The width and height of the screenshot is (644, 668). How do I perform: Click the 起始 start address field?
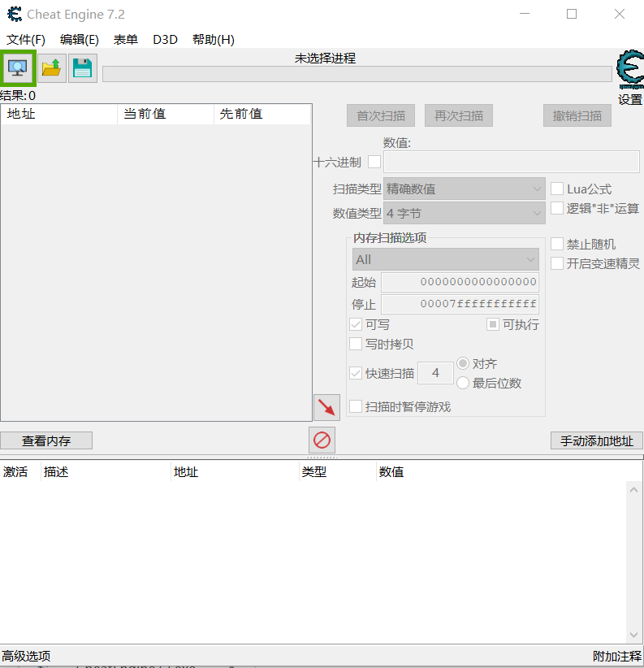pos(460,282)
